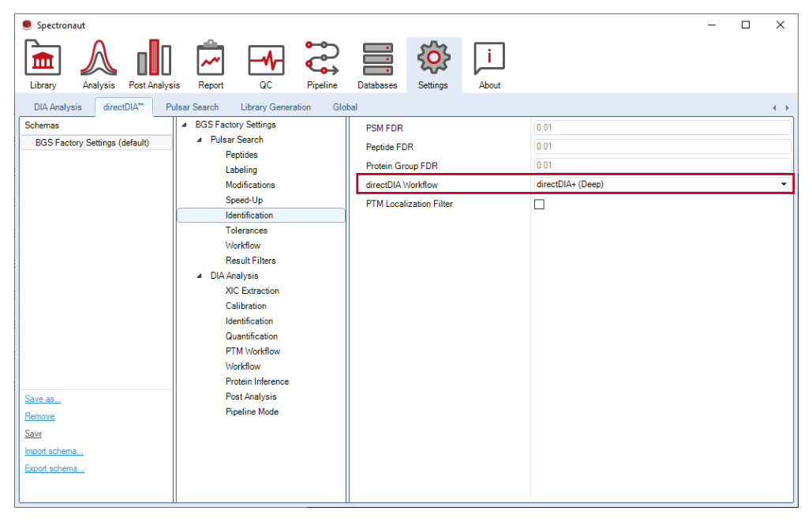This screenshot has width=812, height=522.
Task: Select Post Analysis in the settings tree
Action: click(x=251, y=396)
